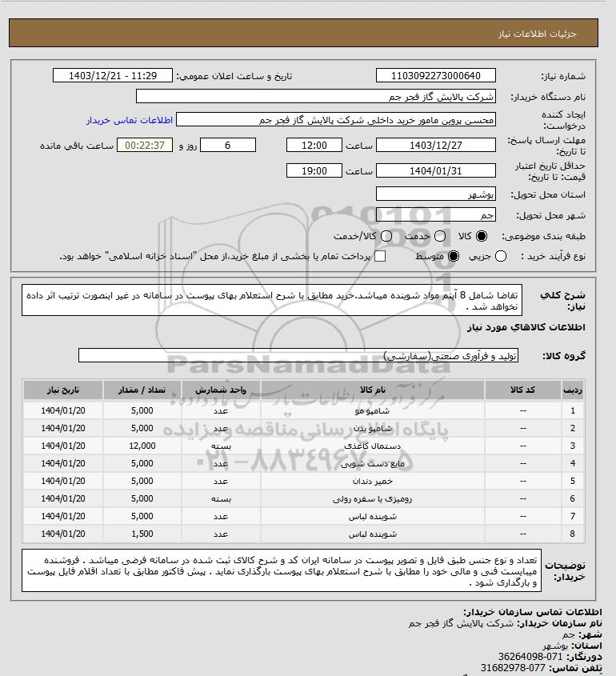Open the اطلاعات تماس خریدار link

[130, 120]
